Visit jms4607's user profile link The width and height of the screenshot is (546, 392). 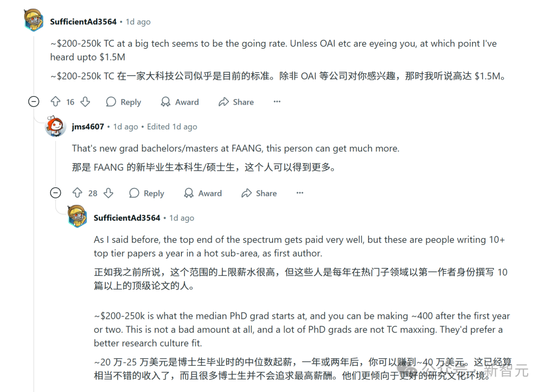(x=88, y=127)
